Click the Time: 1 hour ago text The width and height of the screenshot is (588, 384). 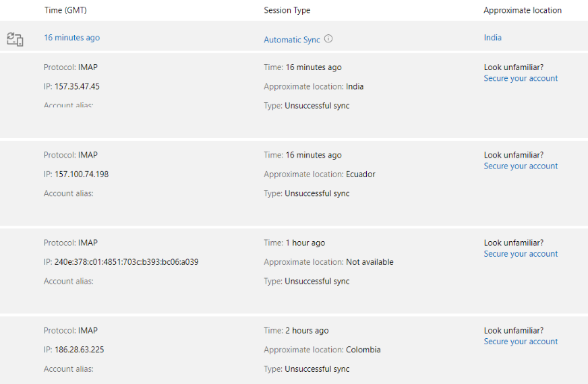[295, 243]
